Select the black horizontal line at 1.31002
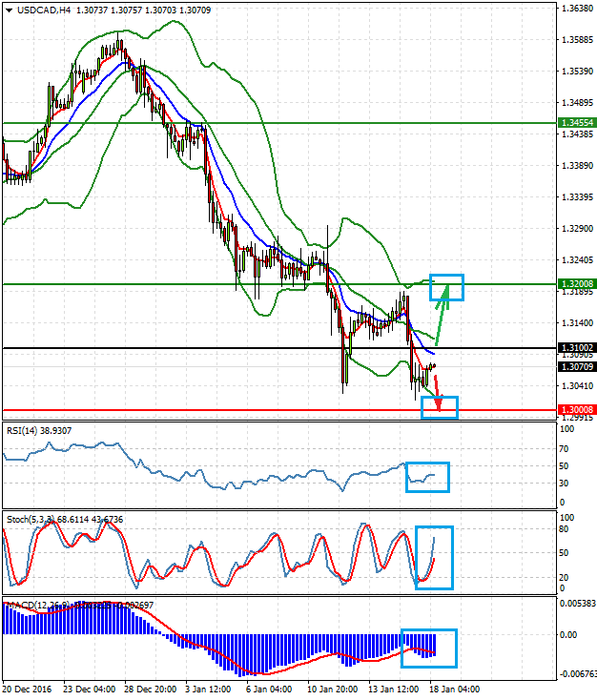 pos(279,348)
